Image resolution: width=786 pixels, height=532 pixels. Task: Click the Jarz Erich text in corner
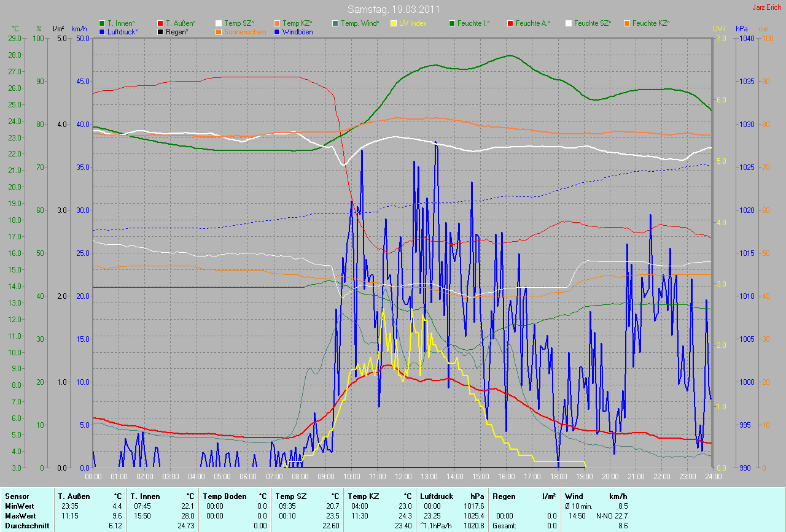[767, 7]
